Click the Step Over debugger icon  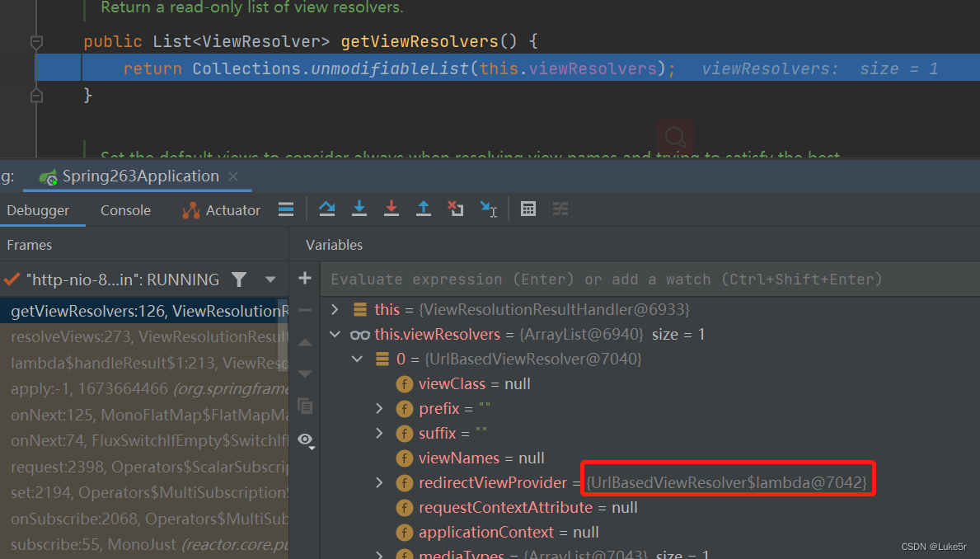pos(327,209)
